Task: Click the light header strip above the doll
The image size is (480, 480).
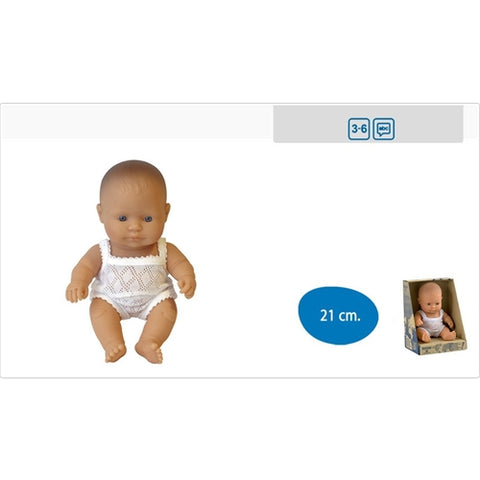Action: coord(137,122)
